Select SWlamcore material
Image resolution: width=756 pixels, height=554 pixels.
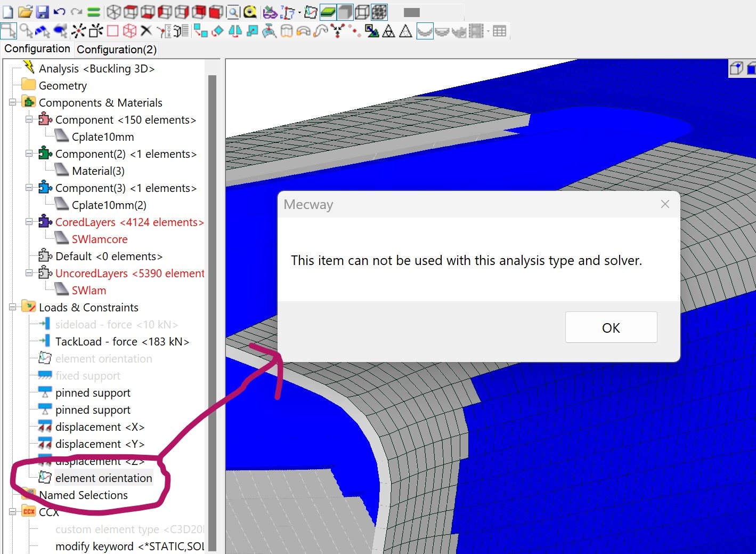[x=100, y=239]
